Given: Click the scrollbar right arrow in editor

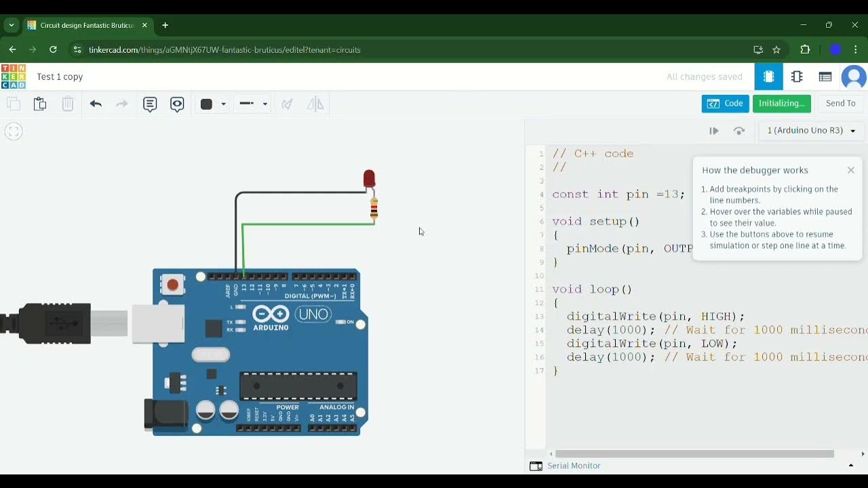Looking at the screenshot, I should point(863,453).
